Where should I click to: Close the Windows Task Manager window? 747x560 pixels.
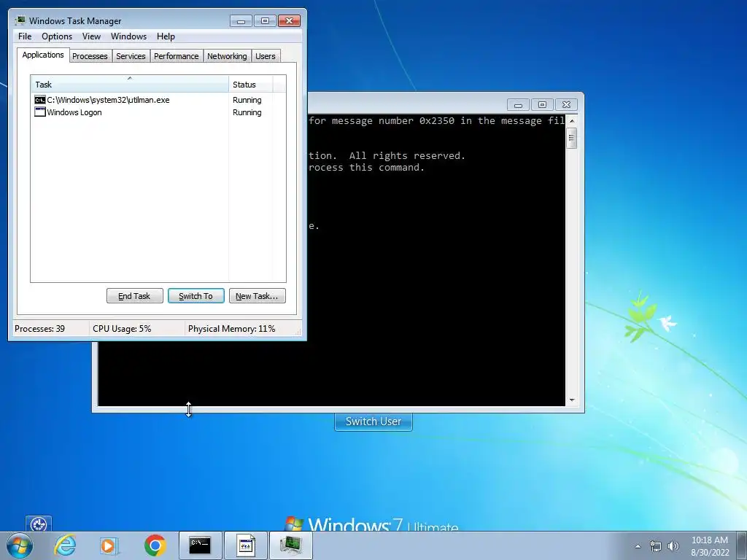tap(289, 21)
